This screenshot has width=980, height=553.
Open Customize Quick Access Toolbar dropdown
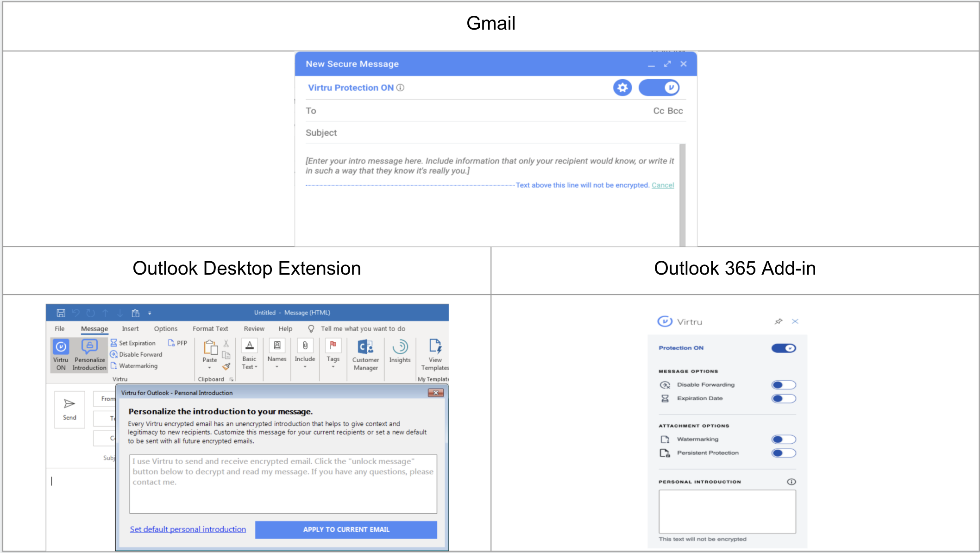(x=150, y=313)
